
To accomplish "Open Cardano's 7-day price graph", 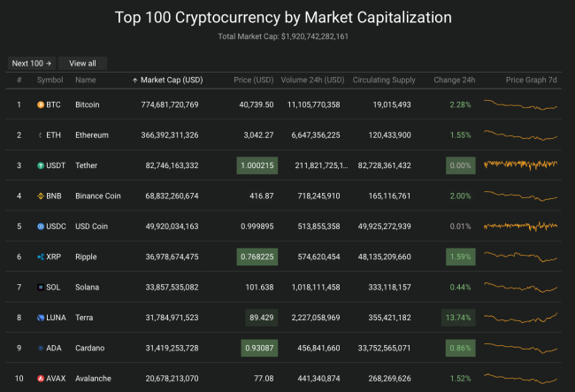I will [x=521, y=348].
